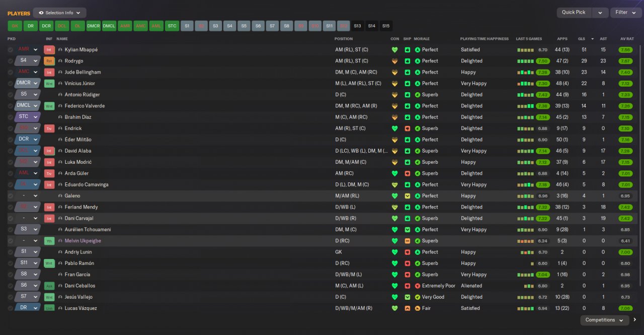
Task: Click Jude Bellingham's red Int status badge
Action: (49, 72)
